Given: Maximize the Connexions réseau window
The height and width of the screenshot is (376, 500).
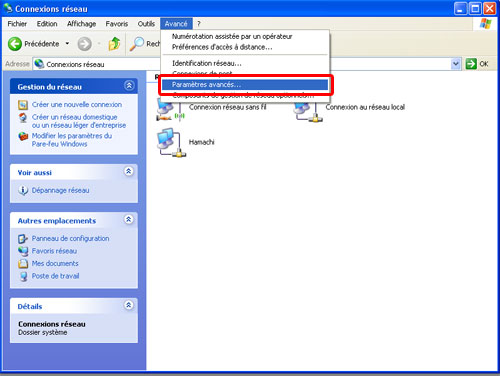Looking at the screenshot, I should [475, 9].
